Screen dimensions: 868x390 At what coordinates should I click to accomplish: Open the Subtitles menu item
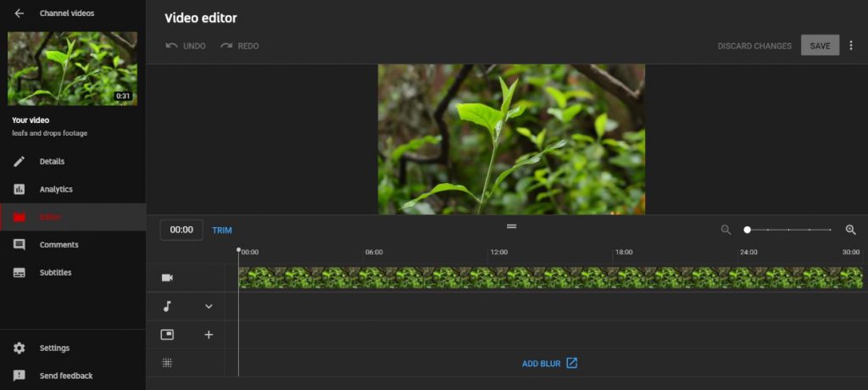(x=73, y=272)
